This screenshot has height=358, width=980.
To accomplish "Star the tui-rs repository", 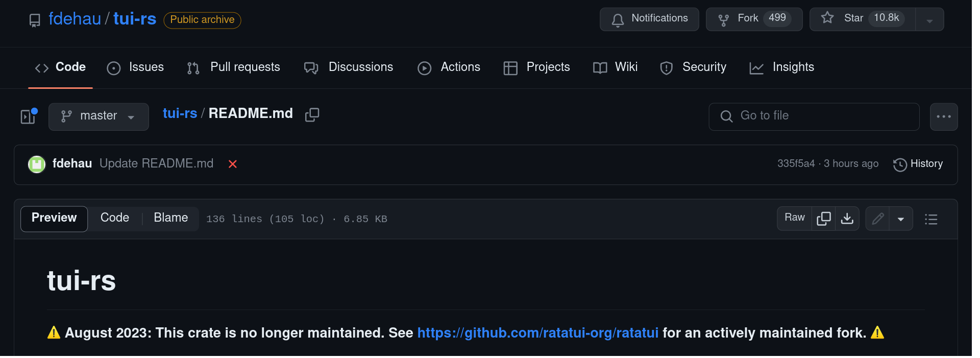I will (863, 19).
